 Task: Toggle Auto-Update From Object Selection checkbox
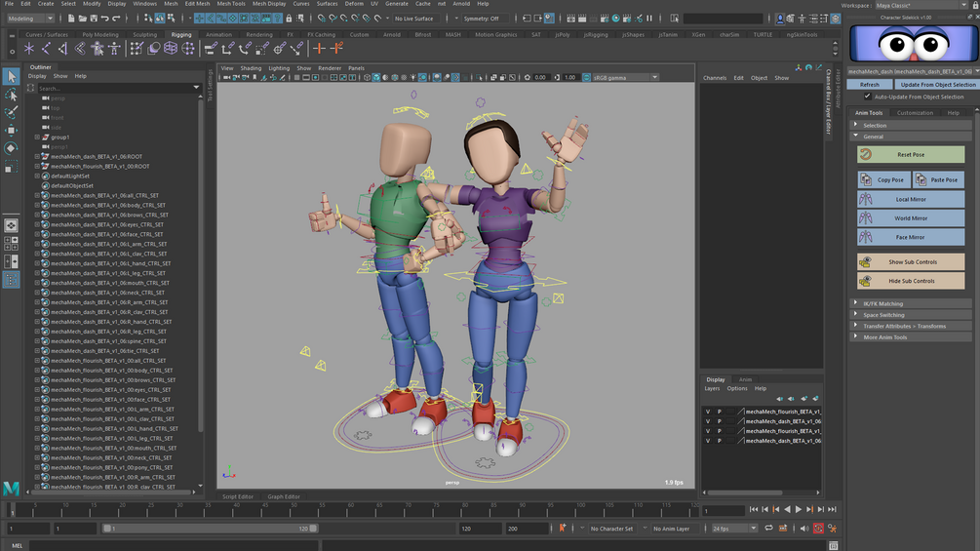[x=867, y=97]
